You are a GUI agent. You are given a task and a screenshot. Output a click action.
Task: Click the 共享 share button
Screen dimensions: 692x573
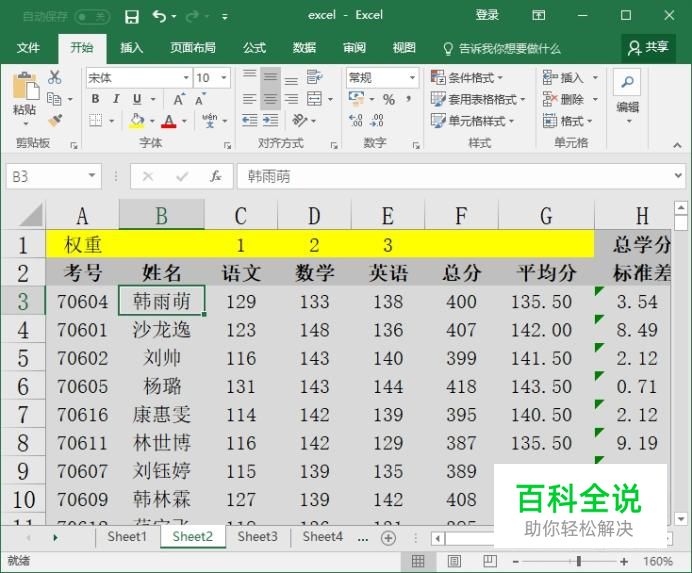click(648, 47)
